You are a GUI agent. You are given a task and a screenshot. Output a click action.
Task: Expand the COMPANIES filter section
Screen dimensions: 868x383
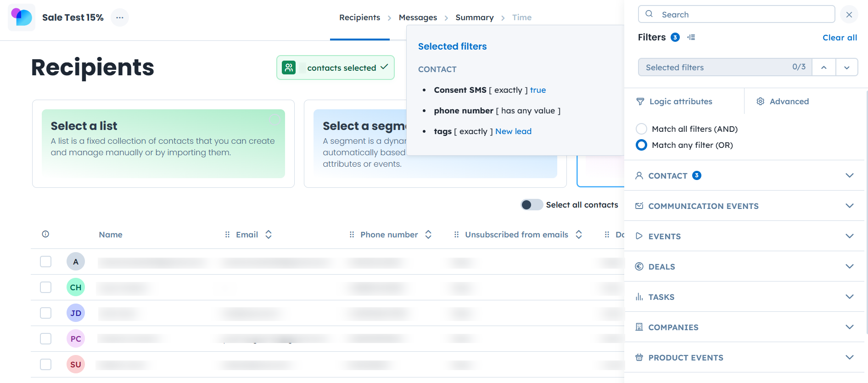click(850, 327)
